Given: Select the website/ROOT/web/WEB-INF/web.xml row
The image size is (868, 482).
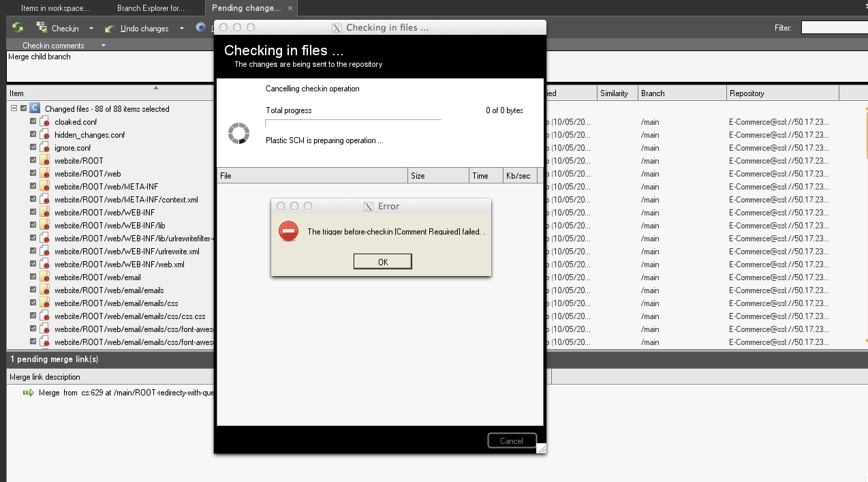Looking at the screenshot, I should pos(119,264).
